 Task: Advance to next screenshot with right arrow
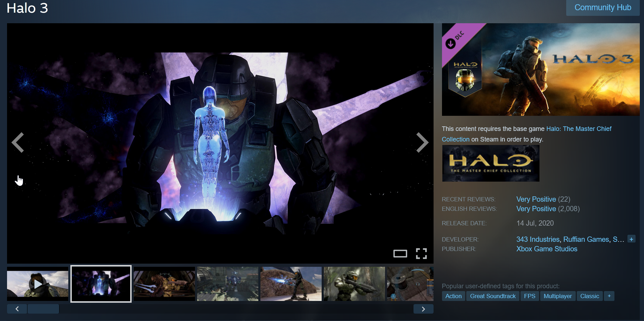click(422, 143)
